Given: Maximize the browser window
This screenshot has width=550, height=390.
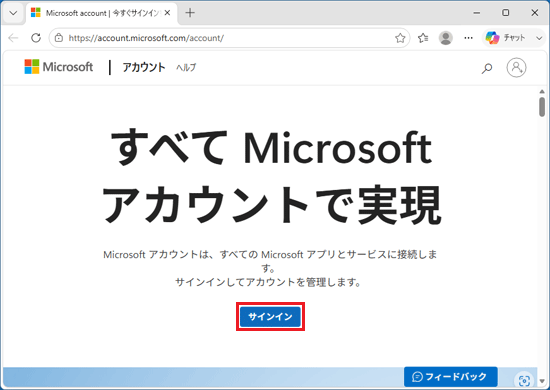Looking at the screenshot, I should [x=505, y=13].
